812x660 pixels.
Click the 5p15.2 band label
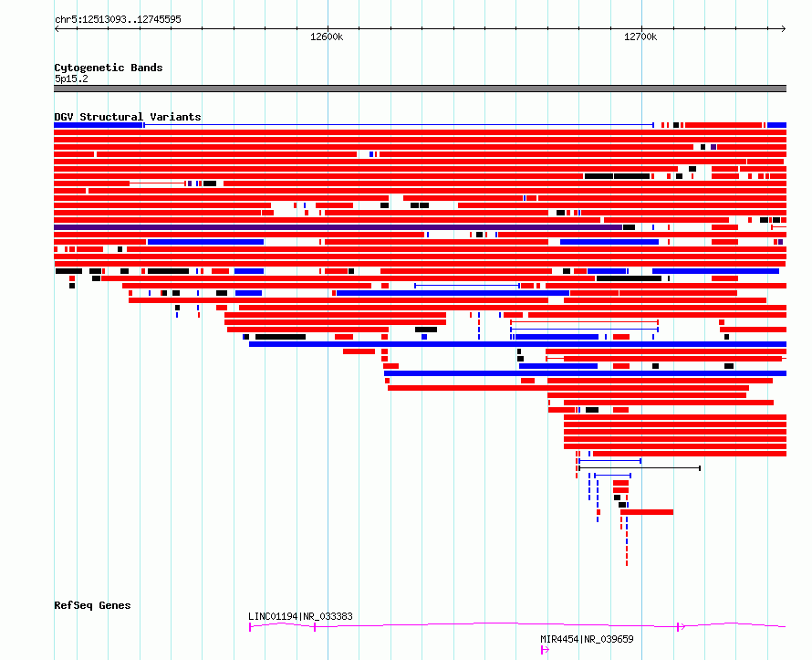coord(71,79)
